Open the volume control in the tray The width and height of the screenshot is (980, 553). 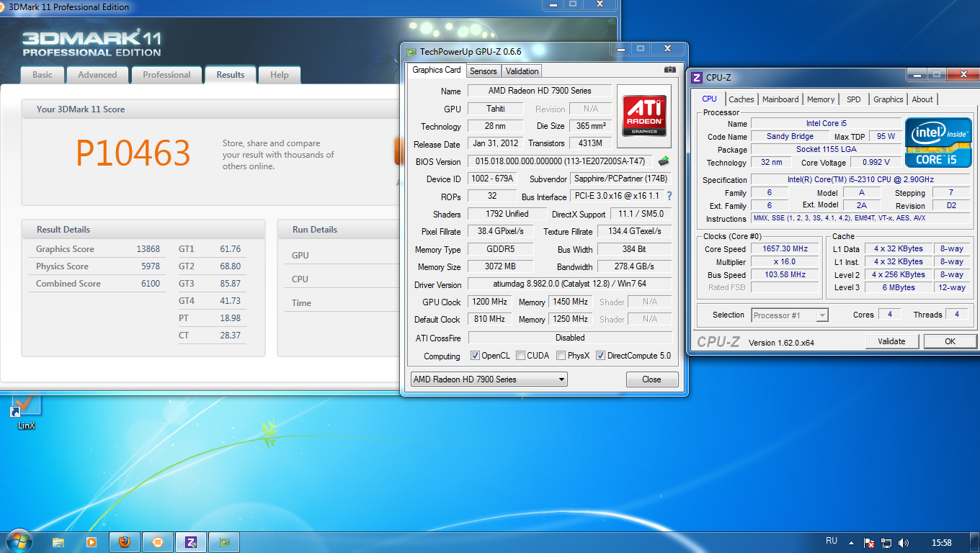904,542
